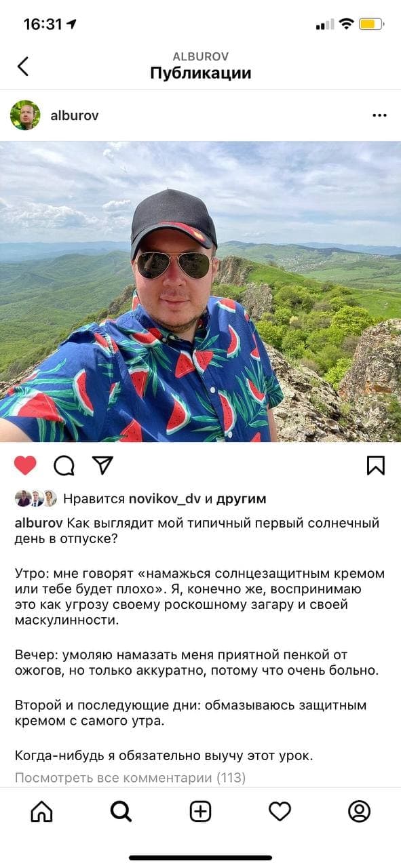Tap alburov username in the caption
This screenshot has height=868, width=401.
coord(39,524)
